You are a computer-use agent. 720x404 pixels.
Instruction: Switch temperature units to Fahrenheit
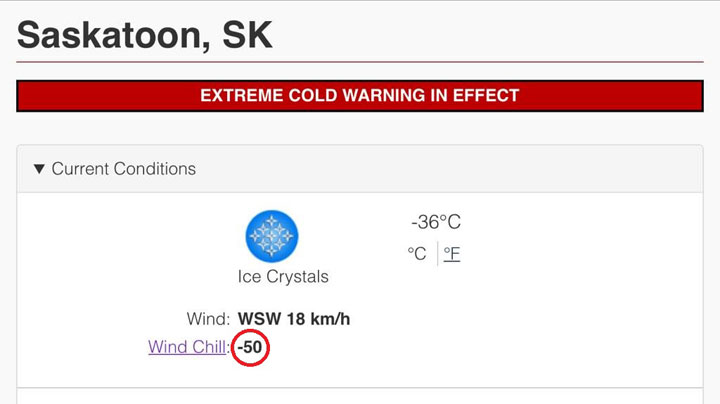click(x=452, y=253)
